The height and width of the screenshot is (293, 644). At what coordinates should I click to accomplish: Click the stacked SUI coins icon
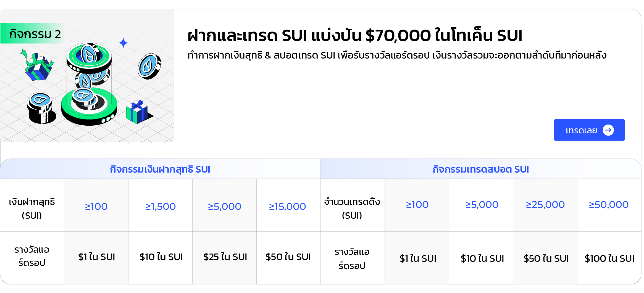click(x=41, y=108)
